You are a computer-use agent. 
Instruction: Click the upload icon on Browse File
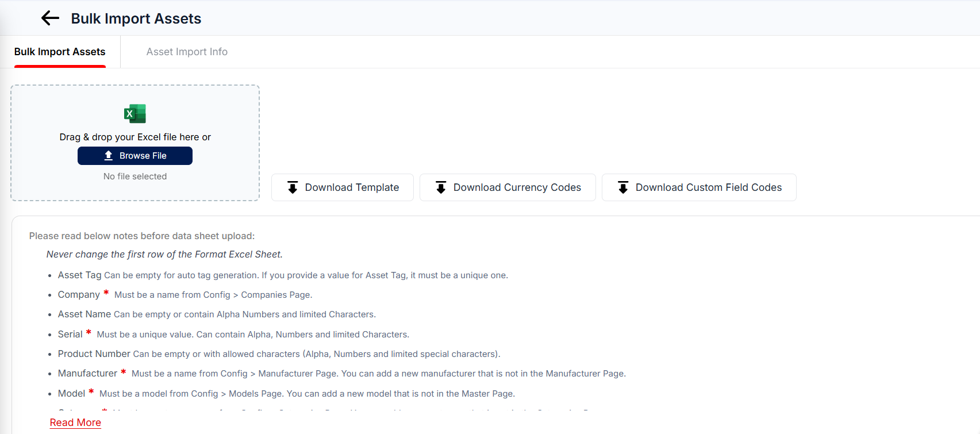108,156
